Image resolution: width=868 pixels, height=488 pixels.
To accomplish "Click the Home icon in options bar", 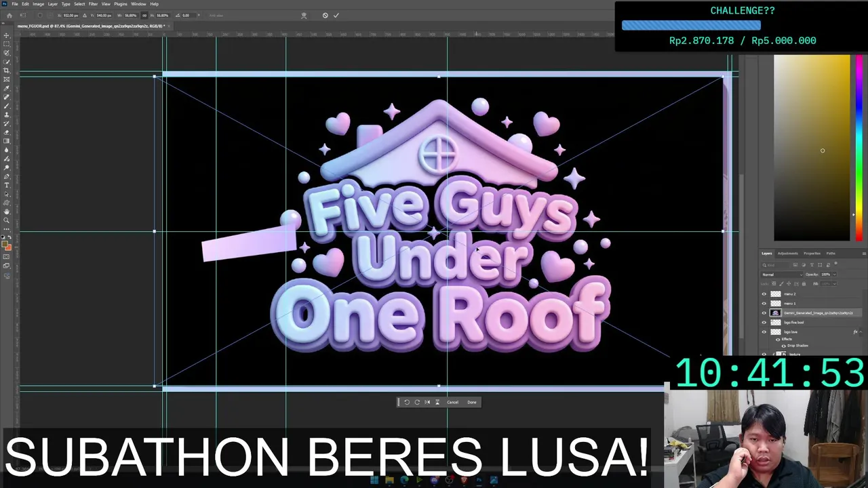I will [x=9, y=15].
